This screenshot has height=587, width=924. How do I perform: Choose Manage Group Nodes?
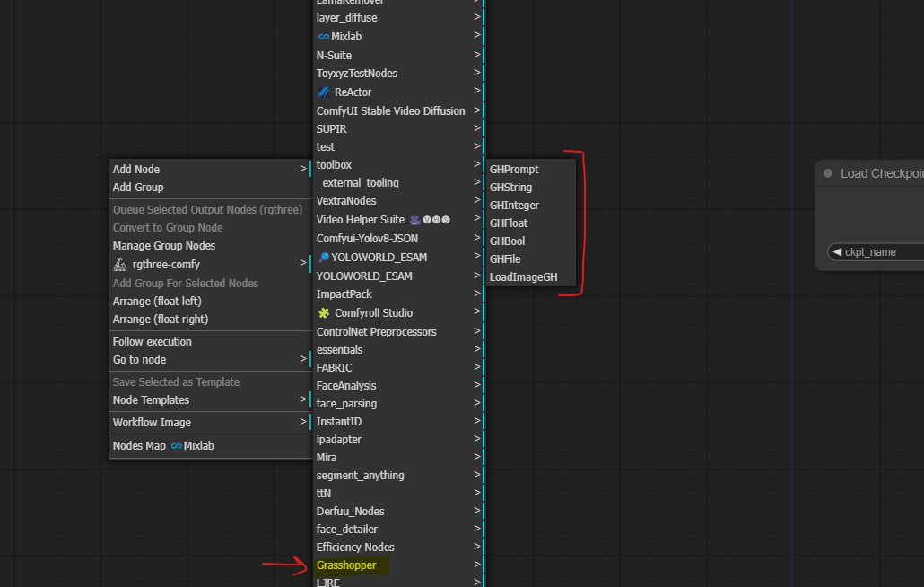click(x=211, y=246)
